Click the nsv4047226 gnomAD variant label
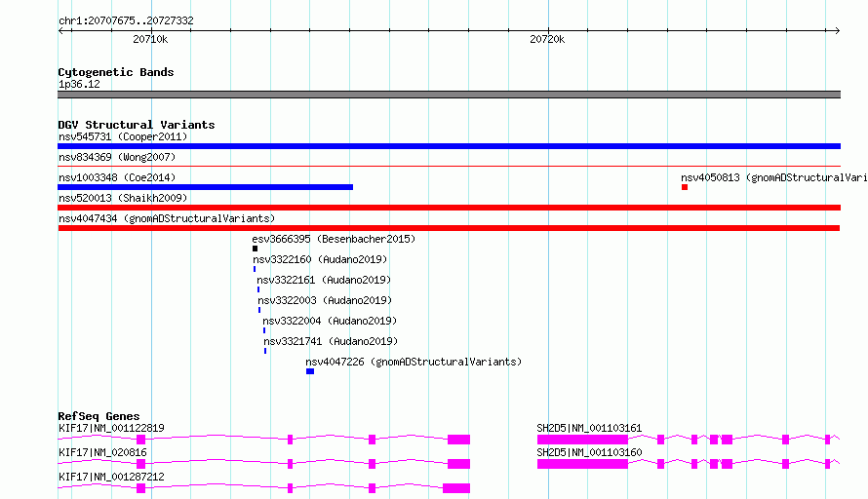Viewport: 868px width, 499px height. click(x=414, y=362)
